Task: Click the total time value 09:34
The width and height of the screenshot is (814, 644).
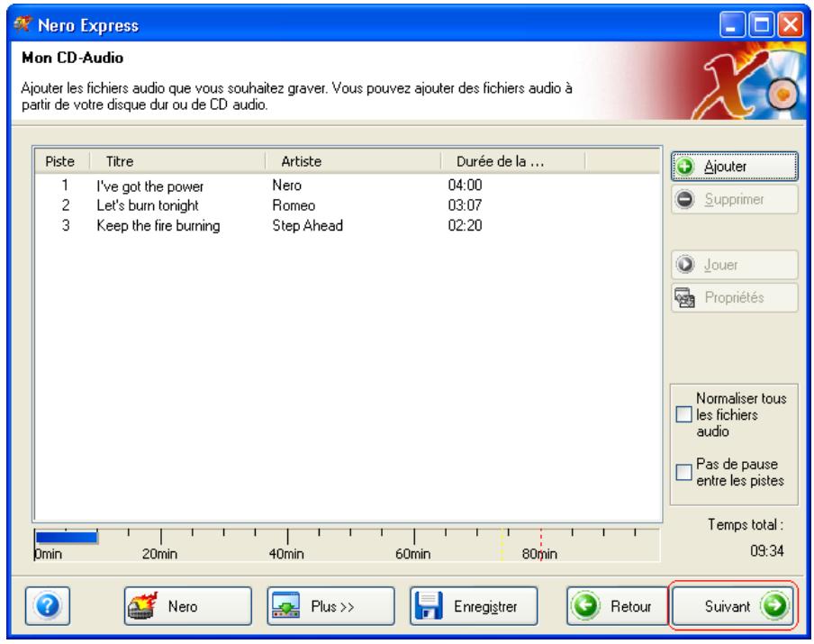Action: point(767,550)
